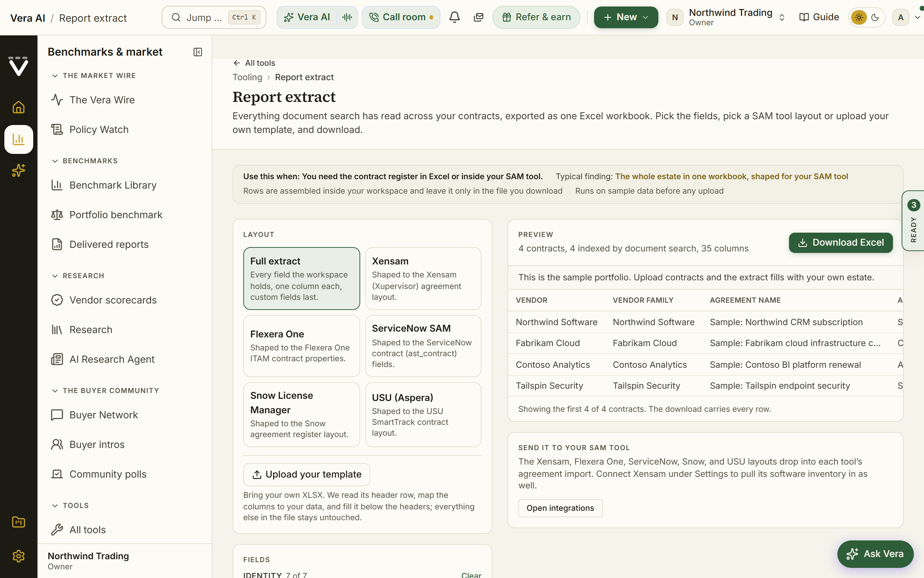The image size is (924, 578).
Task: Collapse The Market Wire section
Action: [x=93, y=76]
